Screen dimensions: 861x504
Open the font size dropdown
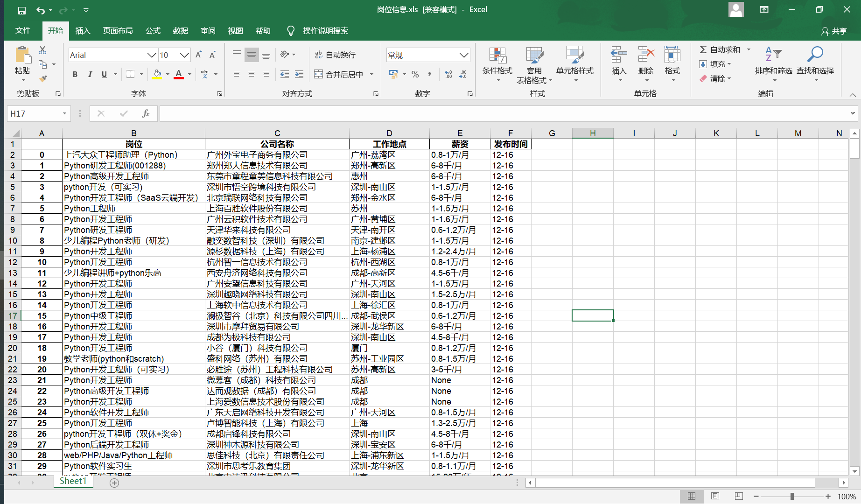(185, 55)
